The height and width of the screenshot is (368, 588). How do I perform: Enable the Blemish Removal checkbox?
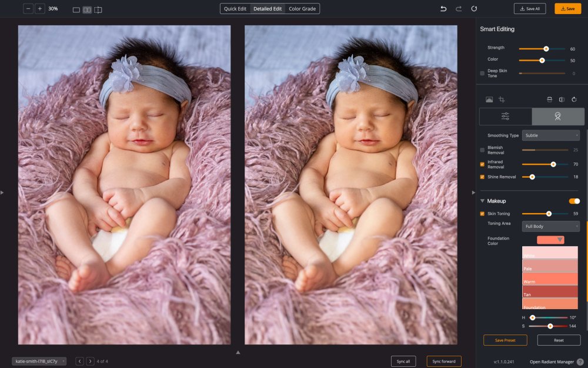482,150
